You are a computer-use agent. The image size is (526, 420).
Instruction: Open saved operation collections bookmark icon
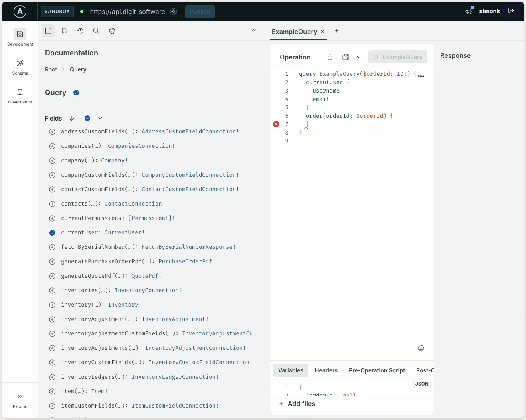[x=64, y=31]
